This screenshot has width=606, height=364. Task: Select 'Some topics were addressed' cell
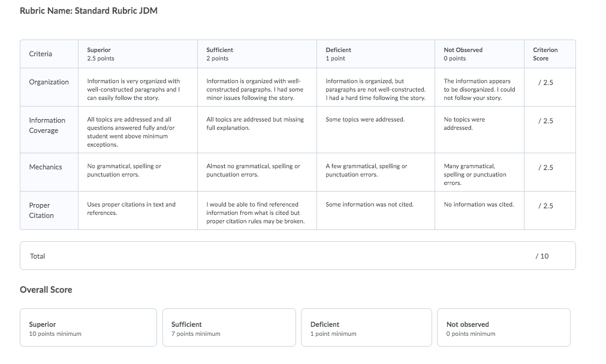(376, 130)
